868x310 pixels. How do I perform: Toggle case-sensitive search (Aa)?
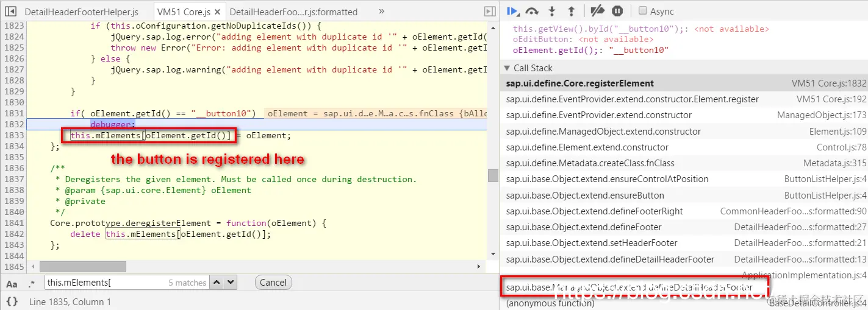(x=12, y=283)
